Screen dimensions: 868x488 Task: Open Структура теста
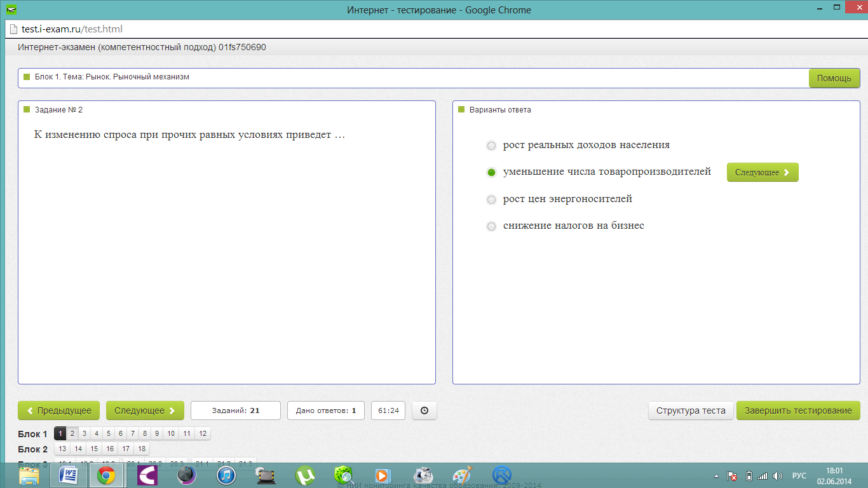click(x=691, y=410)
